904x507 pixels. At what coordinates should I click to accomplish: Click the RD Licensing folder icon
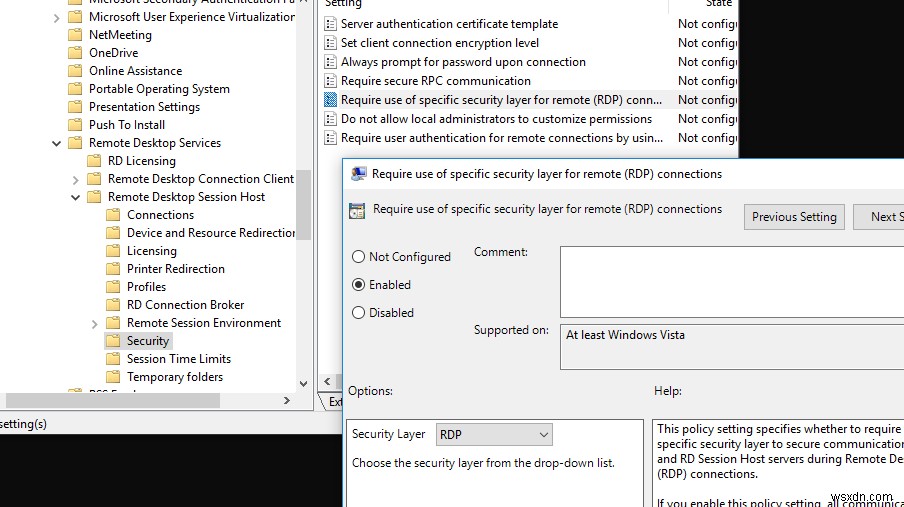tap(93, 161)
